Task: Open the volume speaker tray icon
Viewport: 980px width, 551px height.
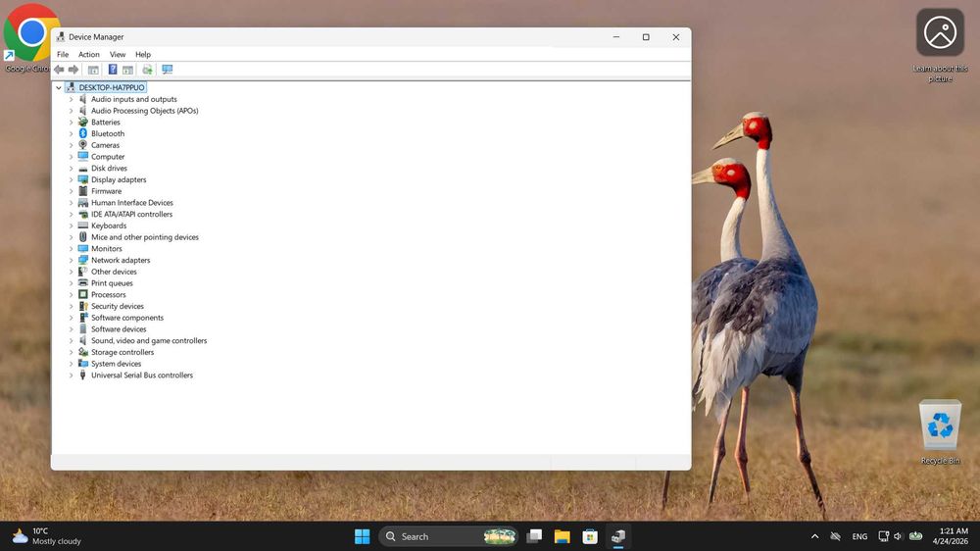Action: click(x=898, y=536)
